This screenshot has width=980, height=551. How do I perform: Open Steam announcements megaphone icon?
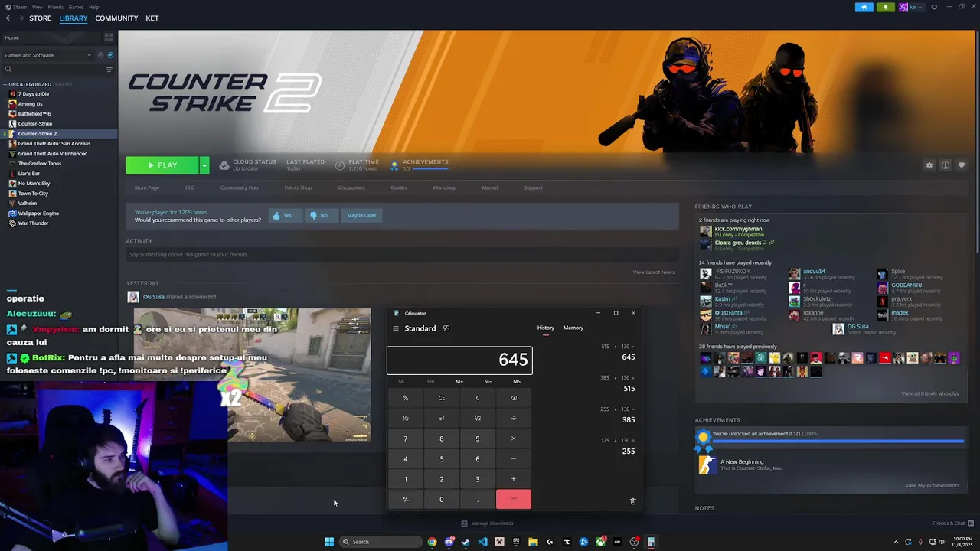[x=864, y=7]
